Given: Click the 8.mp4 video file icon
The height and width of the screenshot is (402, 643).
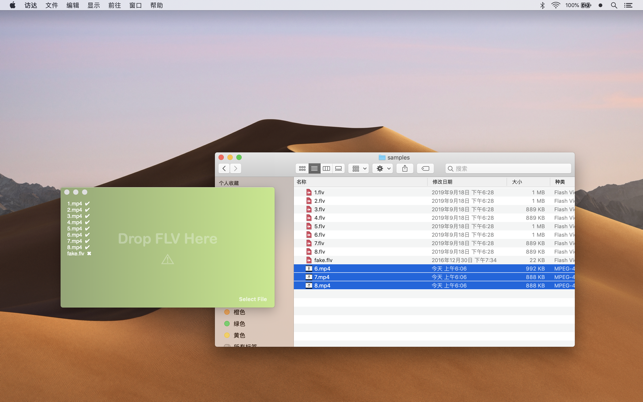Looking at the screenshot, I should click(309, 286).
